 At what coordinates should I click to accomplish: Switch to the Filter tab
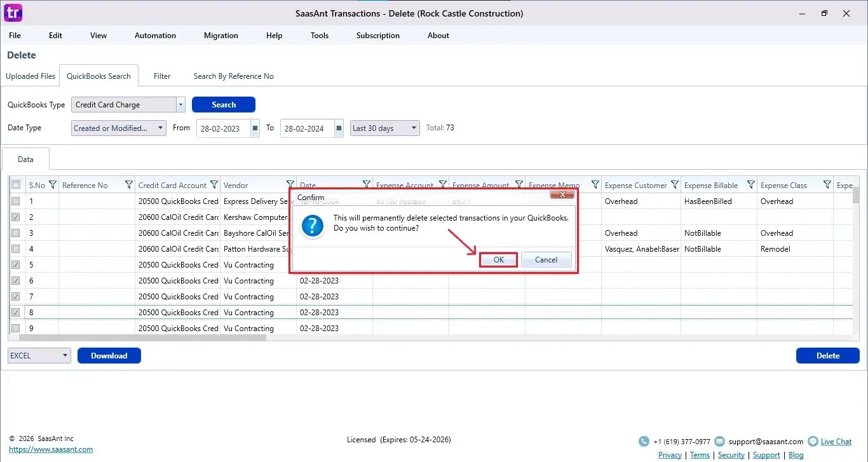click(162, 76)
